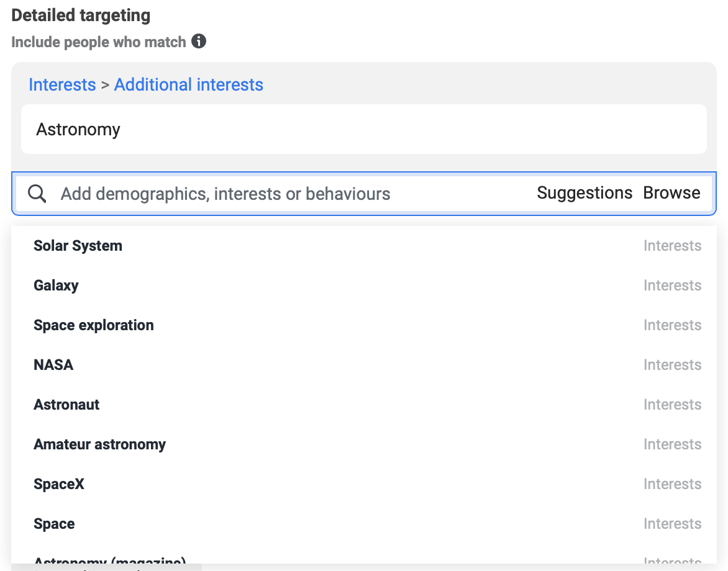Click the Detailed targeting heading
This screenshot has width=728, height=571.
(81, 16)
